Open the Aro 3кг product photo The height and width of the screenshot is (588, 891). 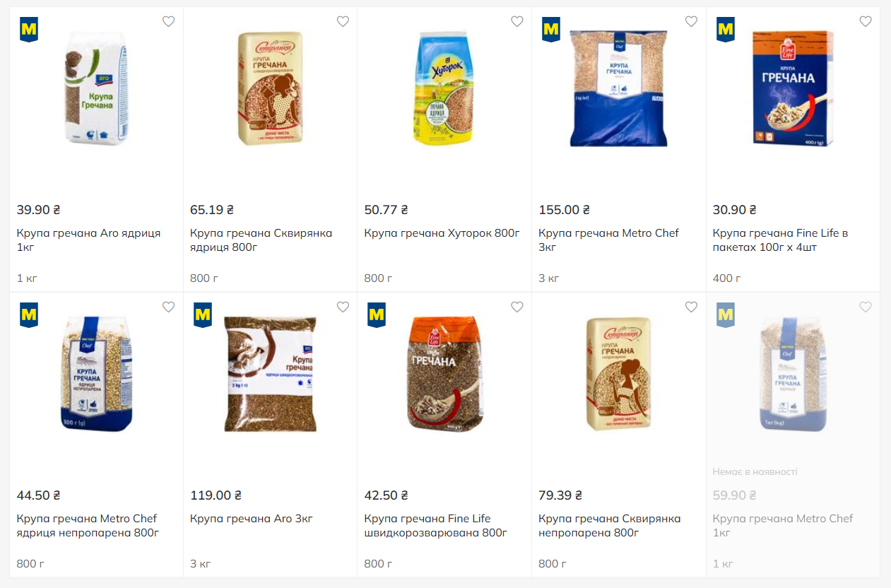tap(270, 374)
